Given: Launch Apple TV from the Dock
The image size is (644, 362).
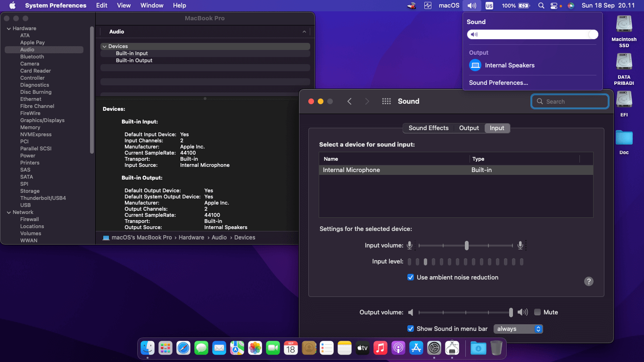Looking at the screenshot, I should (x=363, y=348).
